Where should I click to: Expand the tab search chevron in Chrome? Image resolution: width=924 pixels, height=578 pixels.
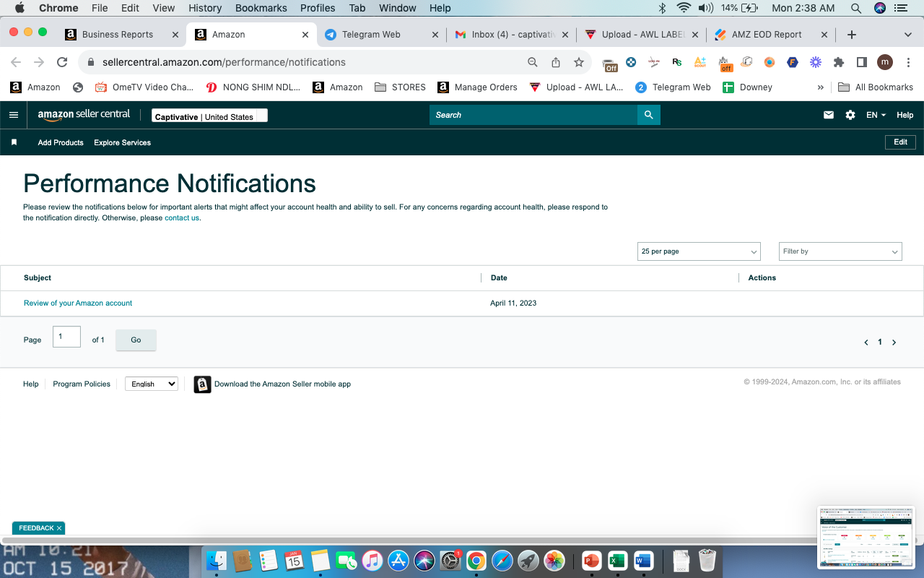coord(908,35)
